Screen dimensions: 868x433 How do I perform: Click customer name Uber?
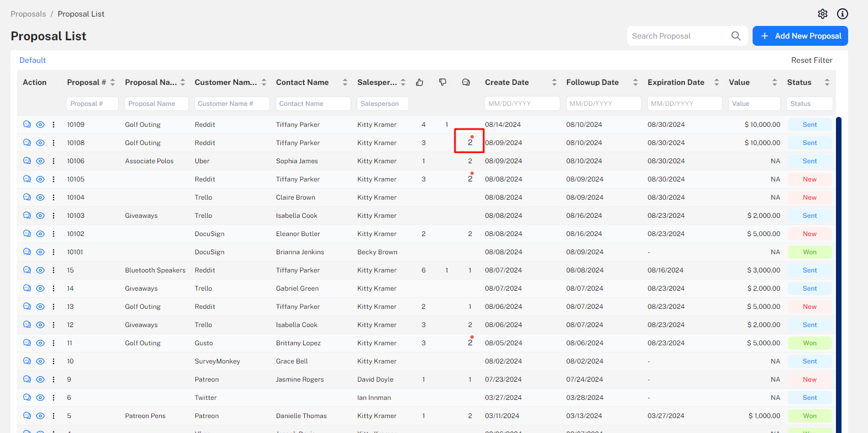(202, 161)
